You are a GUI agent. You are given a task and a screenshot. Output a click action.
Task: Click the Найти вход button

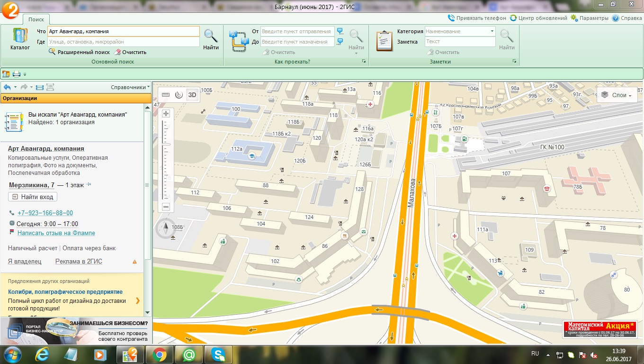pos(33,197)
